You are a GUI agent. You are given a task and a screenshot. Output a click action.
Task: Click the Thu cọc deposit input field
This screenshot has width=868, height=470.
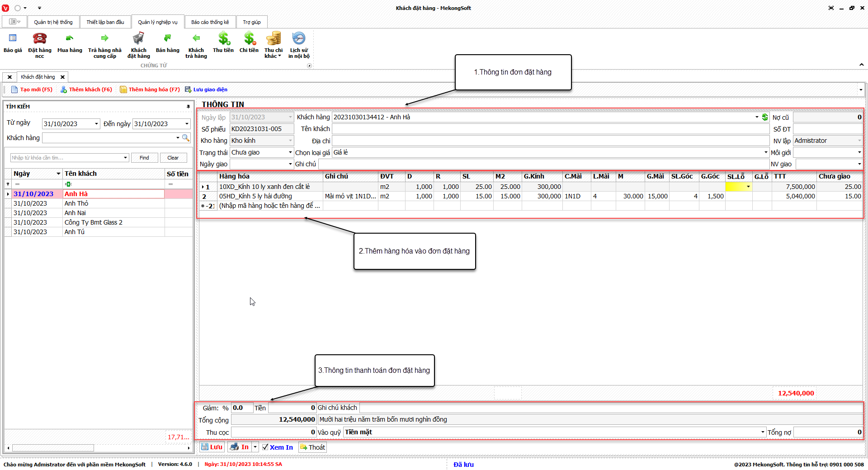[x=274, y=432]
